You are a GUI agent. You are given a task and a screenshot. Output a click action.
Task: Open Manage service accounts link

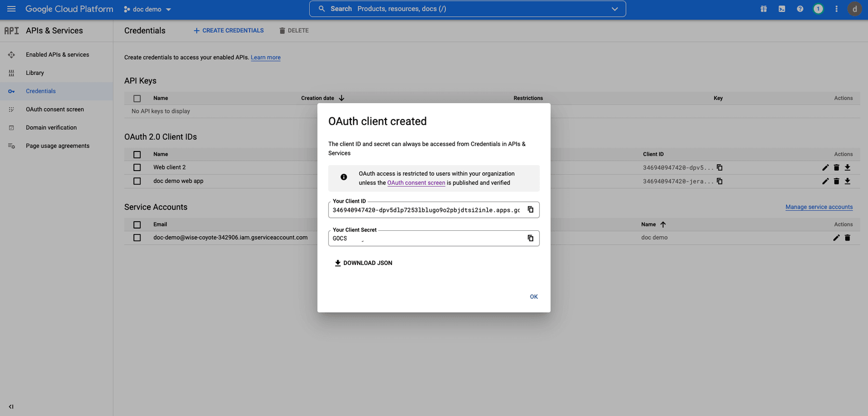(x=819, y=207)
